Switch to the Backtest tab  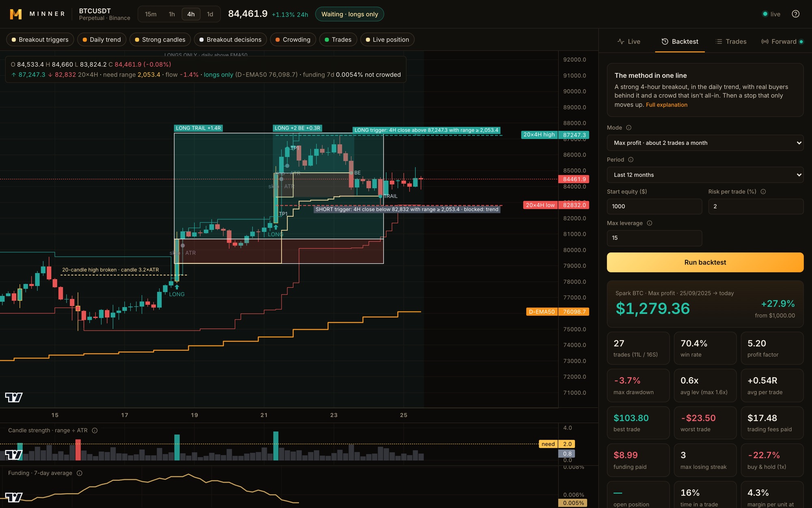tap(680, 41)
